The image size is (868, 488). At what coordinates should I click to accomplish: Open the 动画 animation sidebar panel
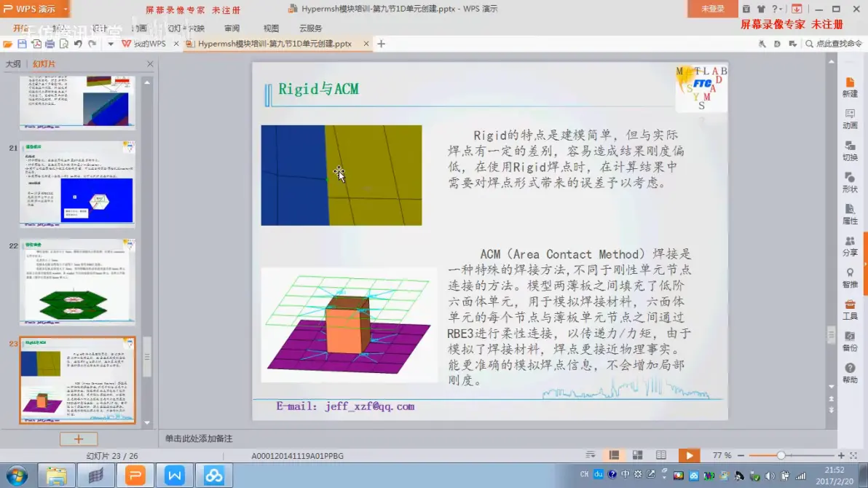850,119
